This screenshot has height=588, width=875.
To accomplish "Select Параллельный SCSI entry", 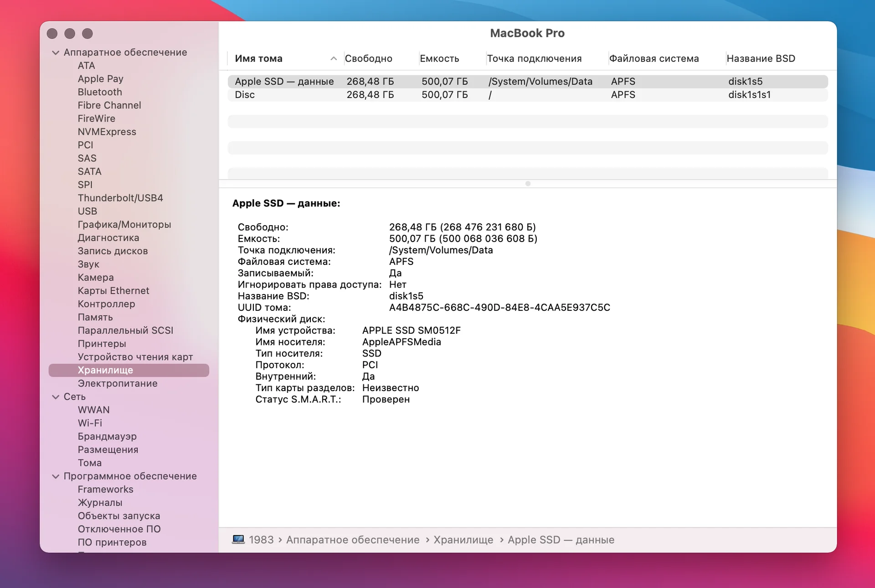I will 125,330.
